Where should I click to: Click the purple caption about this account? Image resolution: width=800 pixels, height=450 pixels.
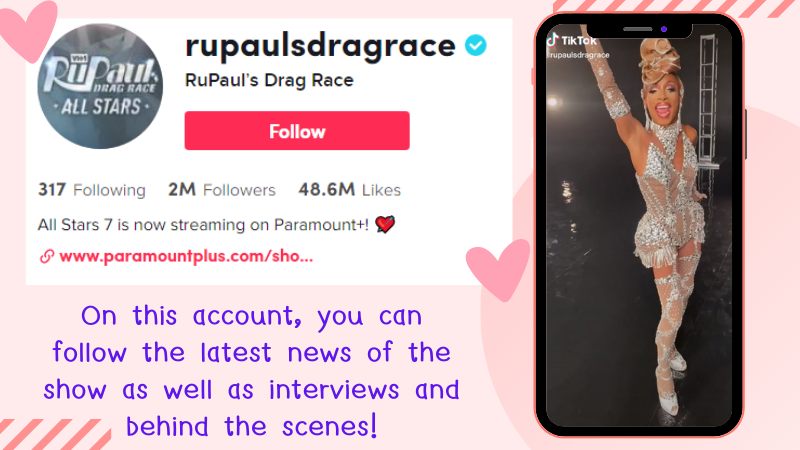[x=251, y=371]
